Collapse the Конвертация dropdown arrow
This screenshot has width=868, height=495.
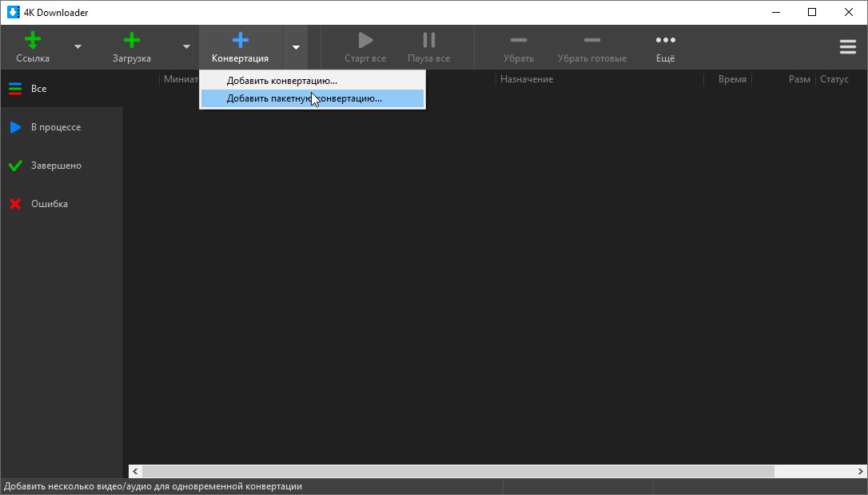(x=296, y=47)
